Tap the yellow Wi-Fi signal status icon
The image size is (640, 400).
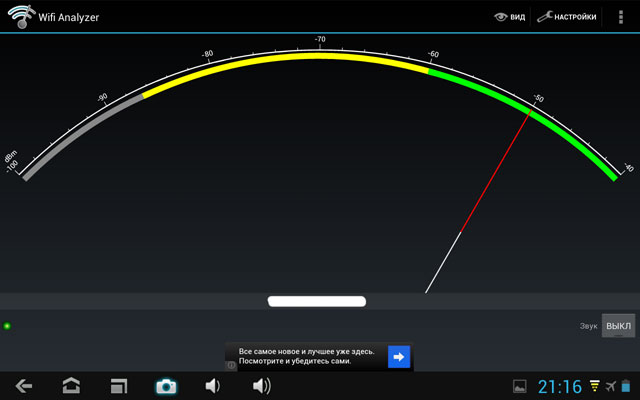(595, 385)
